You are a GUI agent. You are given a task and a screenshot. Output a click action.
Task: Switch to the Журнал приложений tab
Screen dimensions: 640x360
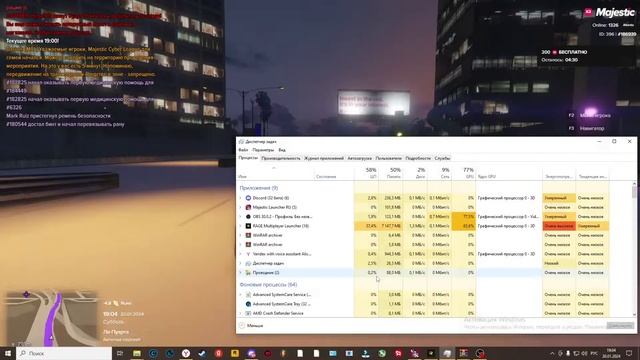[324, 158]
